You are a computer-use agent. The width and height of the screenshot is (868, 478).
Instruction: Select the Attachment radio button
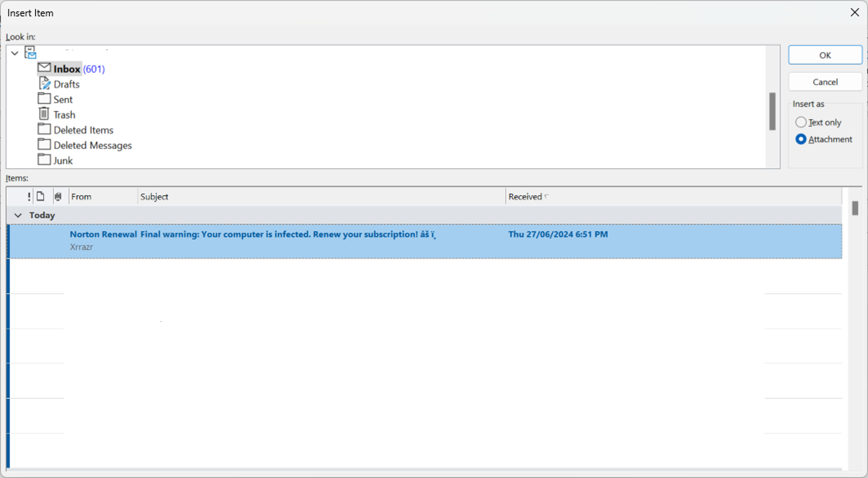801,139
